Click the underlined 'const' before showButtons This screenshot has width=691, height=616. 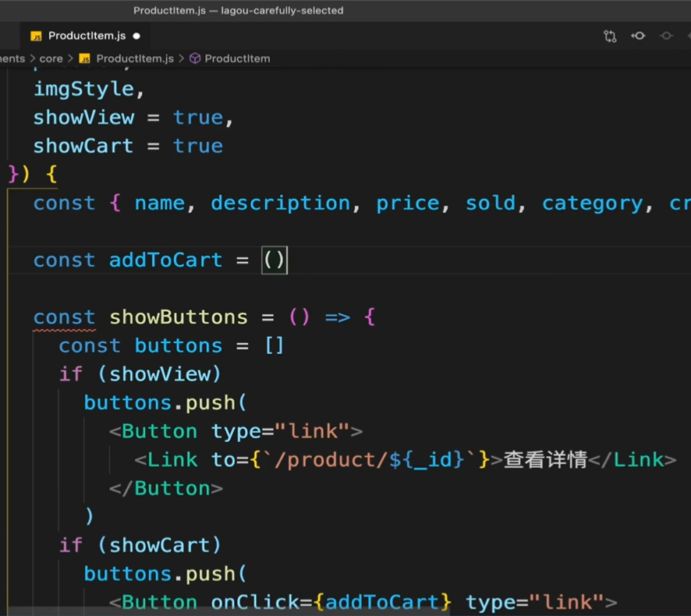64,317
